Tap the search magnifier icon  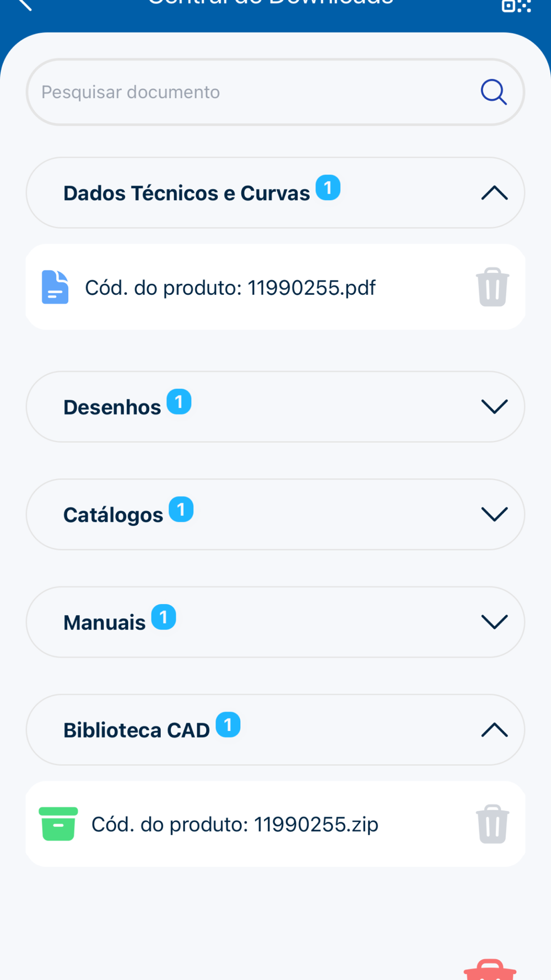(x=493, y=92)
